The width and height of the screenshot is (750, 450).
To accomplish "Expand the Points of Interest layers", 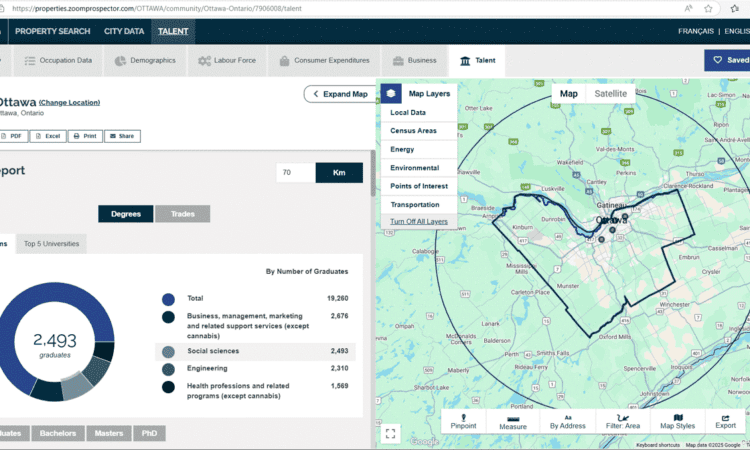I will click(419, 186).
